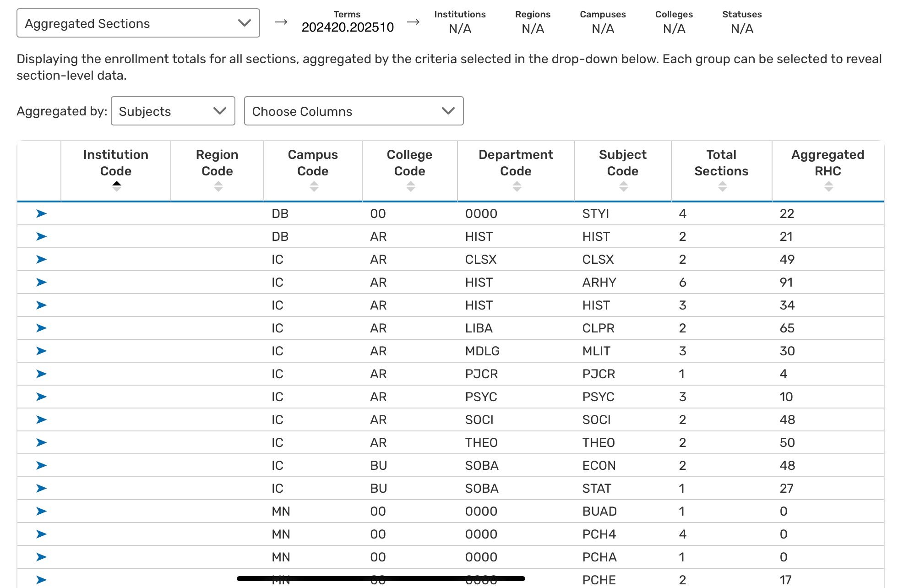Open the Aggregated Sections dropdown
Viewport: 898px width, 588px height.
(138, 23)
